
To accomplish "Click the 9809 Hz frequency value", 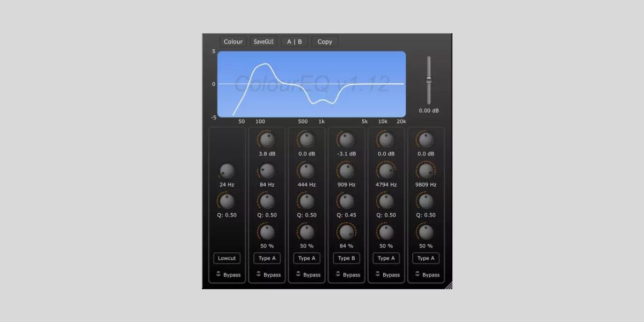I will point(426,185).
